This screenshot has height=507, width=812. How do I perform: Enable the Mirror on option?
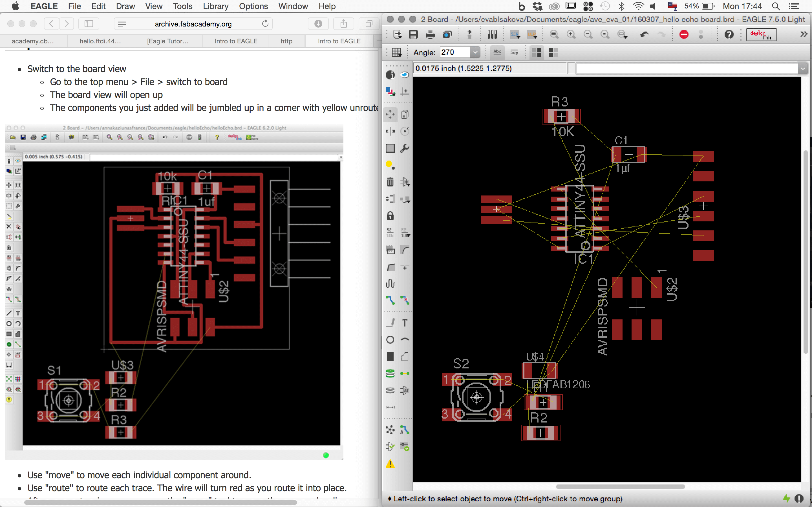(x=553, y=52)
